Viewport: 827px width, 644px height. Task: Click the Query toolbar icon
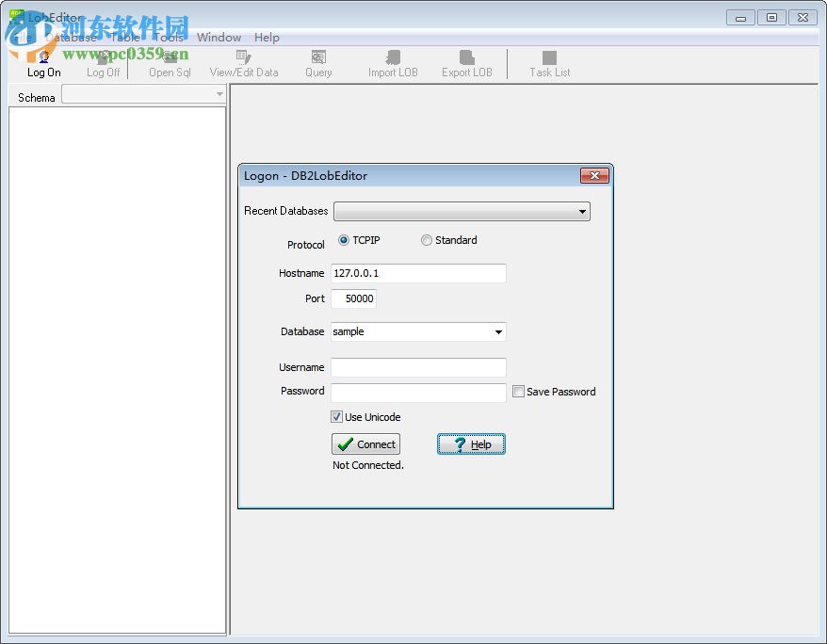pos(317,63)
